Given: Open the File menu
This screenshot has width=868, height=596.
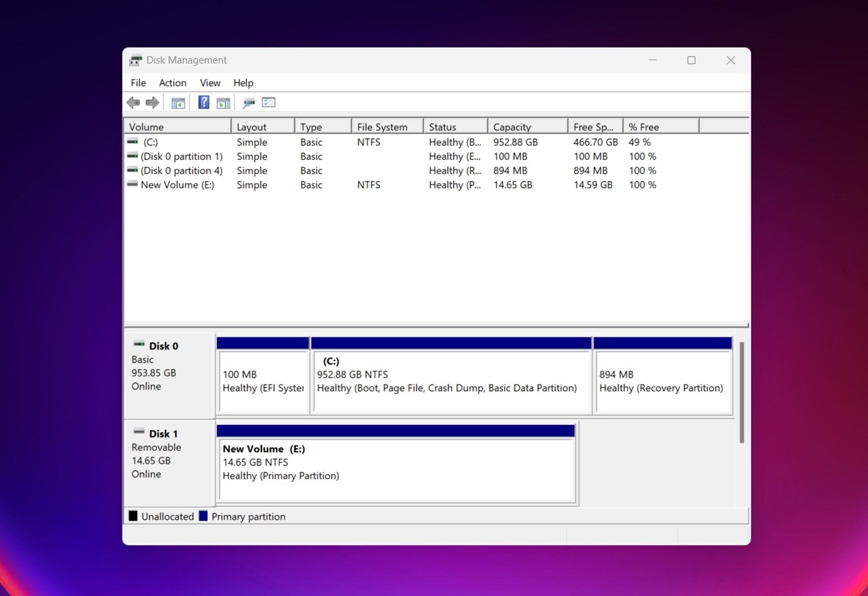Looking at the screenshot, I should tap(138, 83).
